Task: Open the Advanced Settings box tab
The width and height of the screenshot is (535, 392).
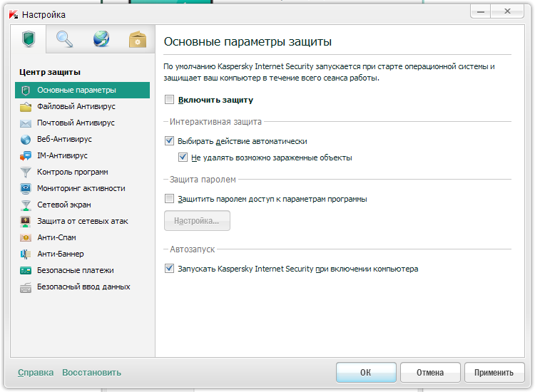Action: click(138, 39)
